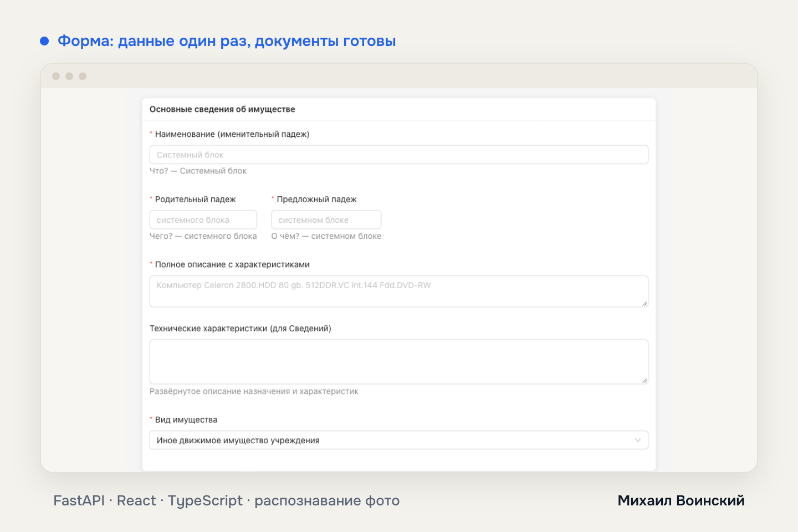Click the Наименование input with Системный блок placeholder
798x532 pixels.
point(398,155)
